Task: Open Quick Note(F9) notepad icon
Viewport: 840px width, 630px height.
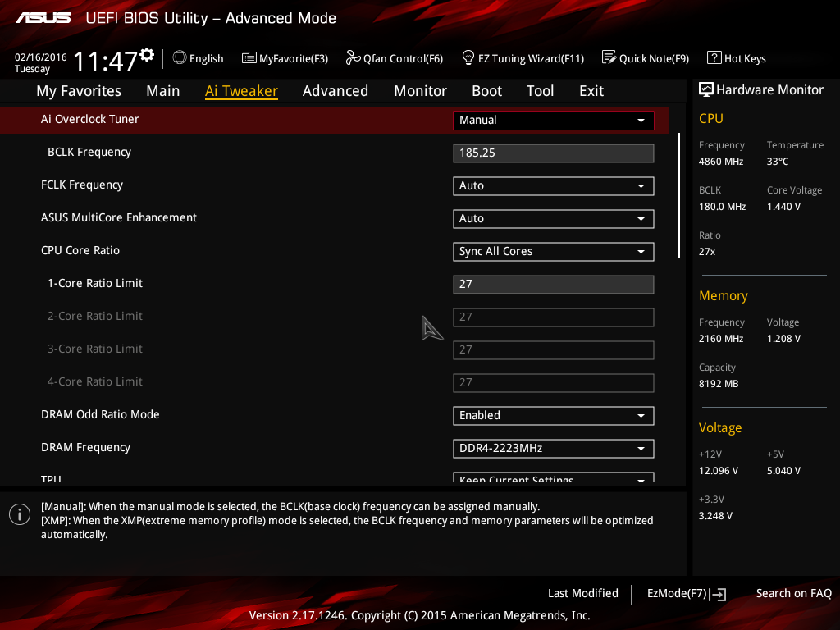Action: [x=609, y=57]
